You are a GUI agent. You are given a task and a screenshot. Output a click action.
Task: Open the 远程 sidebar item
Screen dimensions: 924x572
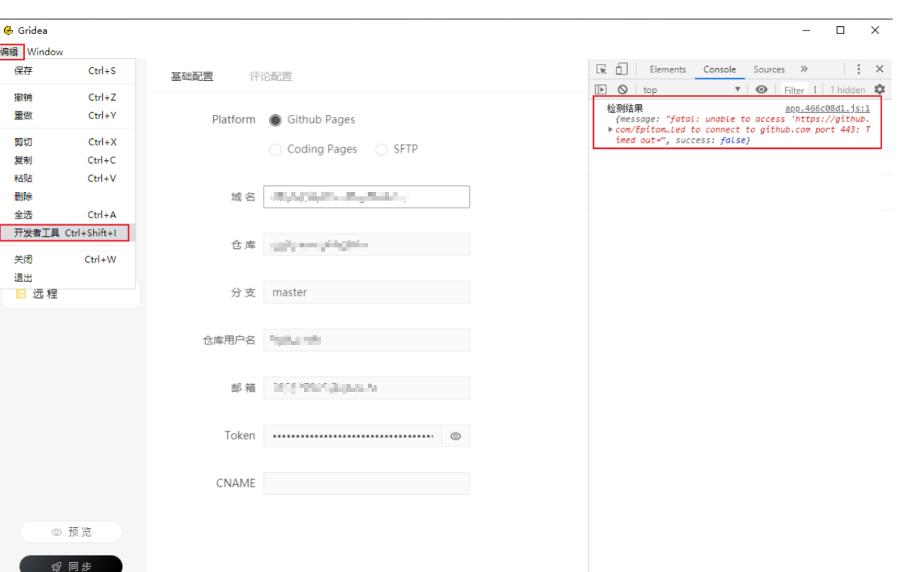71,293
